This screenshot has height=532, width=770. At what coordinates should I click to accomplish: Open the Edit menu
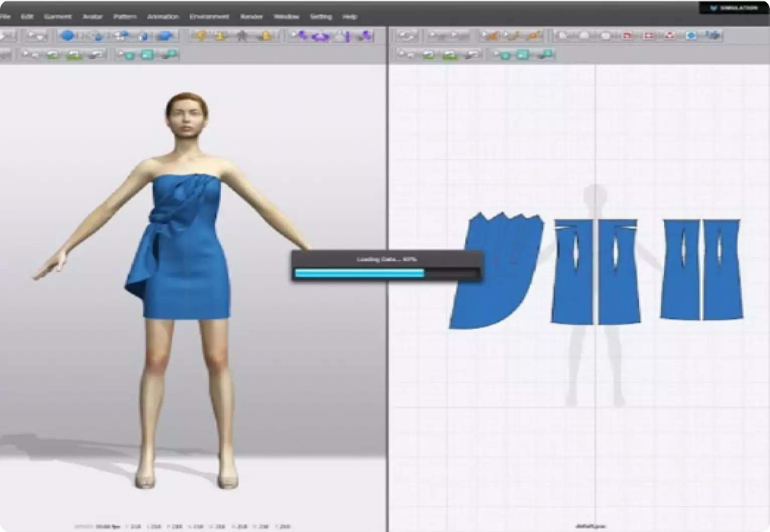coord(27,17)
